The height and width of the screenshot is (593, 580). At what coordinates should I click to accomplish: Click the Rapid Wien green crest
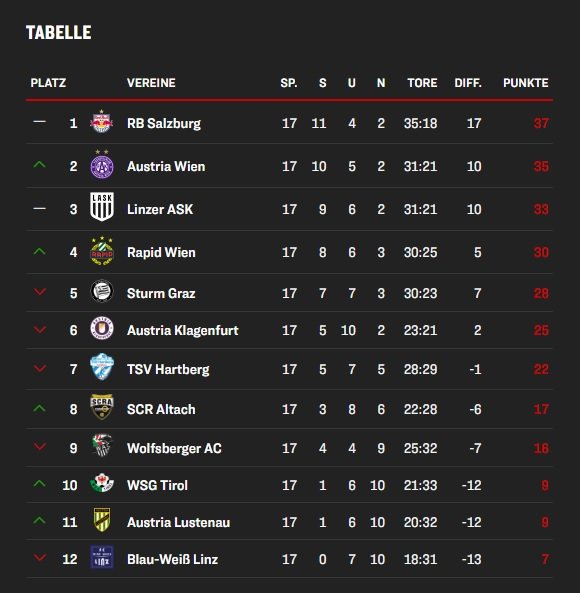tap(102, 251)
